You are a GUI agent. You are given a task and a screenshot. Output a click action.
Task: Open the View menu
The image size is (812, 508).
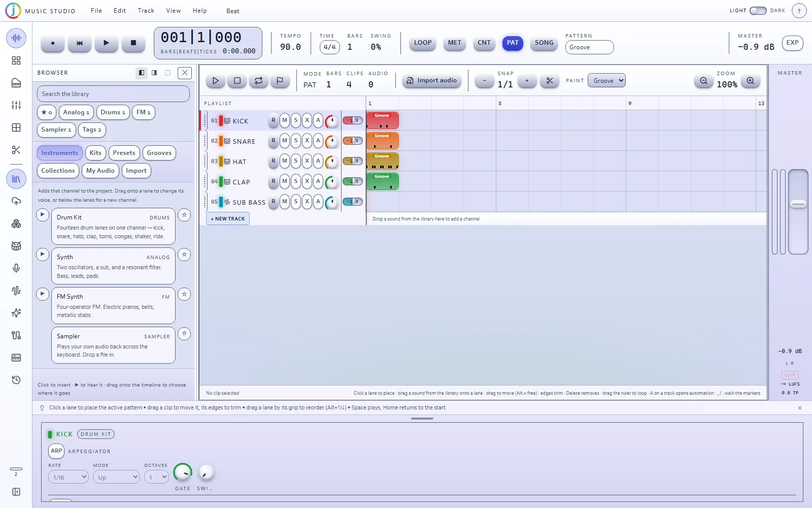coord(174,11)
